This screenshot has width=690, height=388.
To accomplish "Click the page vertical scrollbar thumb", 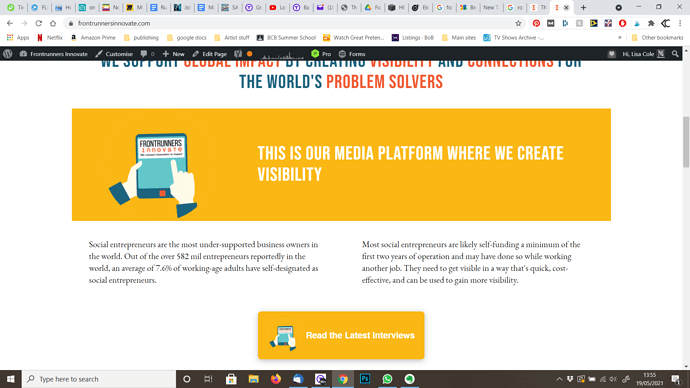I will (x=686, y=142).
